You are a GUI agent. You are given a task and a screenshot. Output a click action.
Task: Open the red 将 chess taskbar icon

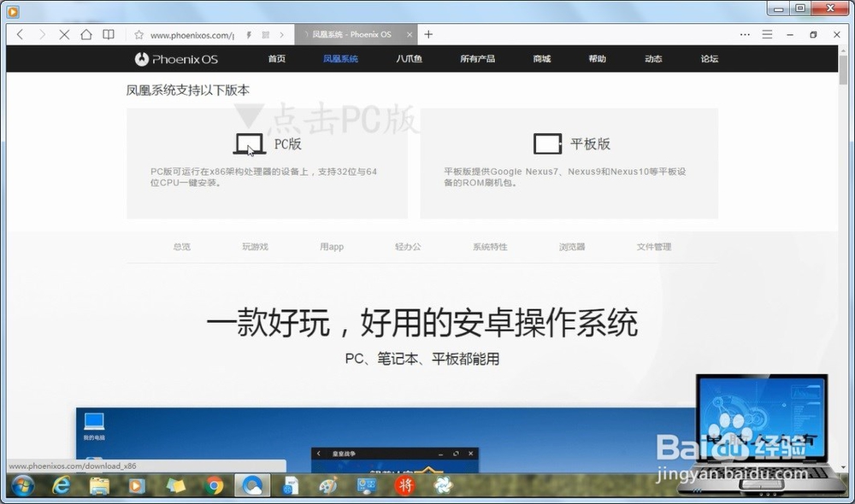coord(404,485)
